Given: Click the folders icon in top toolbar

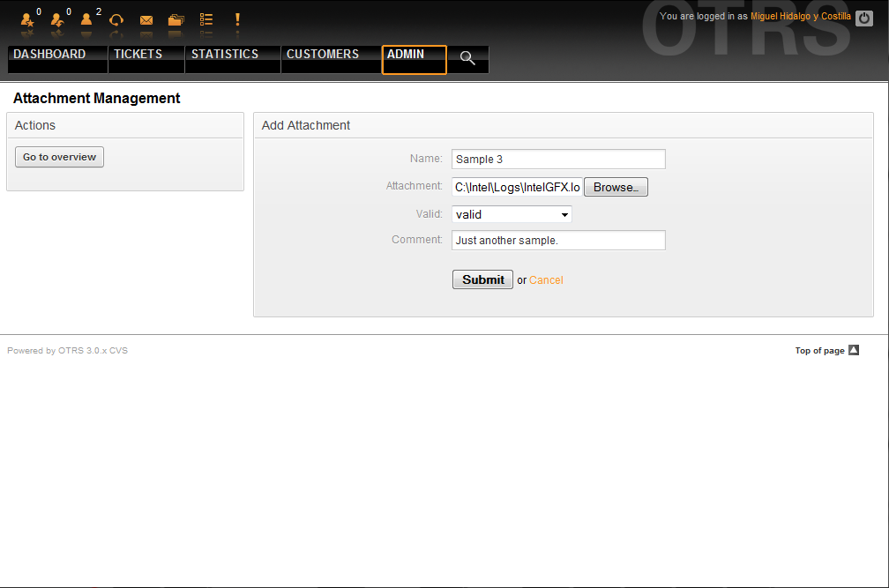Looking at the screenshot, I should click(x=176, y=19).
